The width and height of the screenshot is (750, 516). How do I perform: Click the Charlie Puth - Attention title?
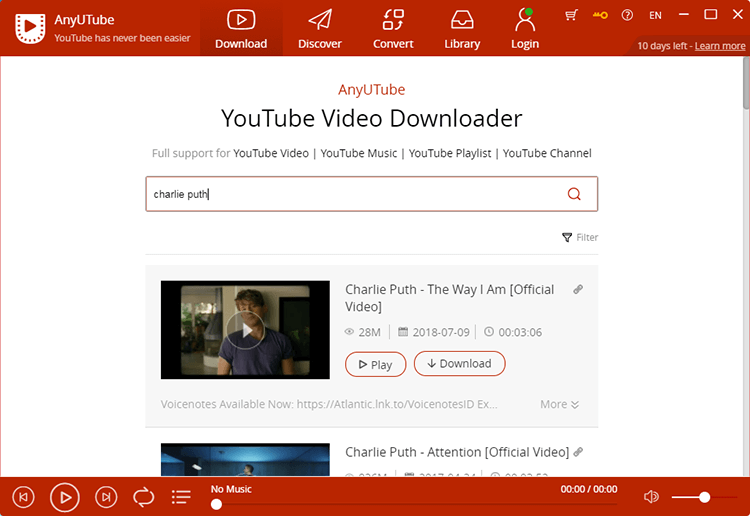pos(457,452)
